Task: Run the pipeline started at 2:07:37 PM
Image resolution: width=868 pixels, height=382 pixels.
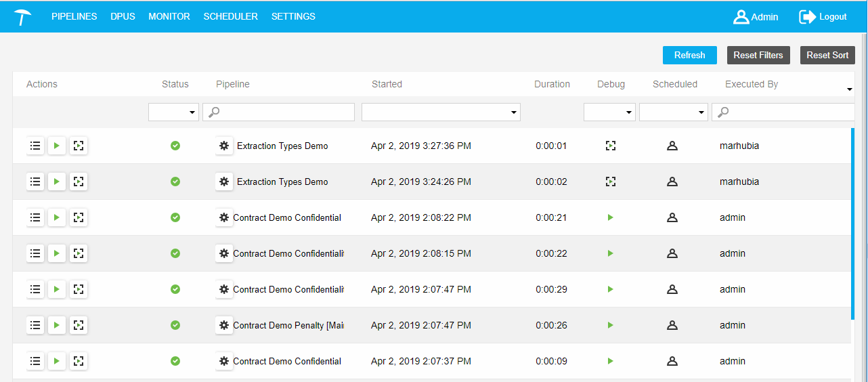Action: coord(57,361)
